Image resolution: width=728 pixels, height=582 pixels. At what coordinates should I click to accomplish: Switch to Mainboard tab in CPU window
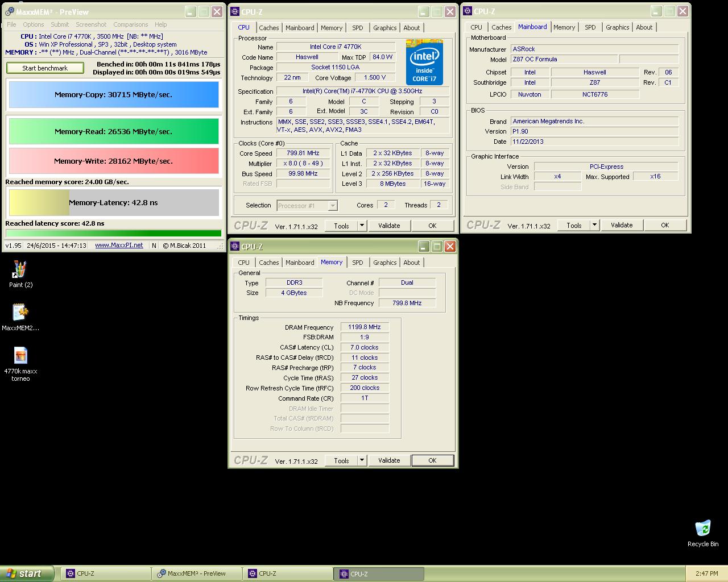click(300, 28)
